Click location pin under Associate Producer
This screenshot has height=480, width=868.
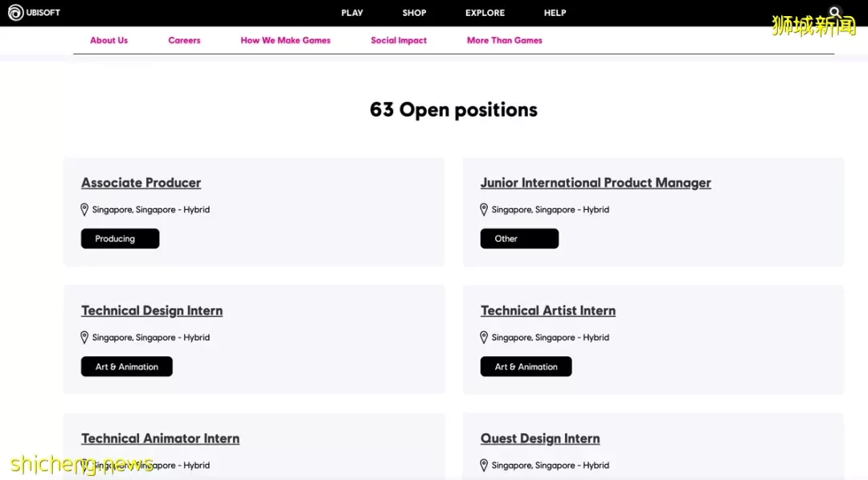coord(84,209)
